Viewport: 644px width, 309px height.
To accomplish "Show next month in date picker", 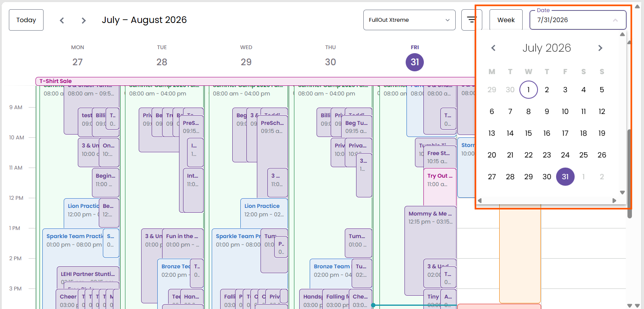I will 600,48.
